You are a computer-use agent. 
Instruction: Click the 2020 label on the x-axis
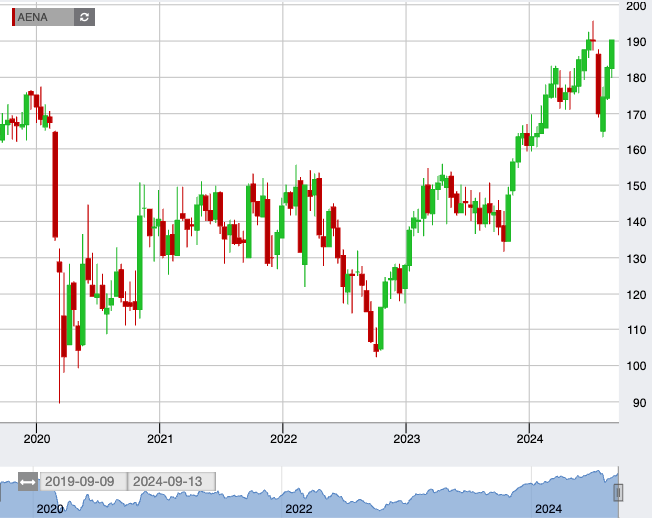tap(37, 439)
